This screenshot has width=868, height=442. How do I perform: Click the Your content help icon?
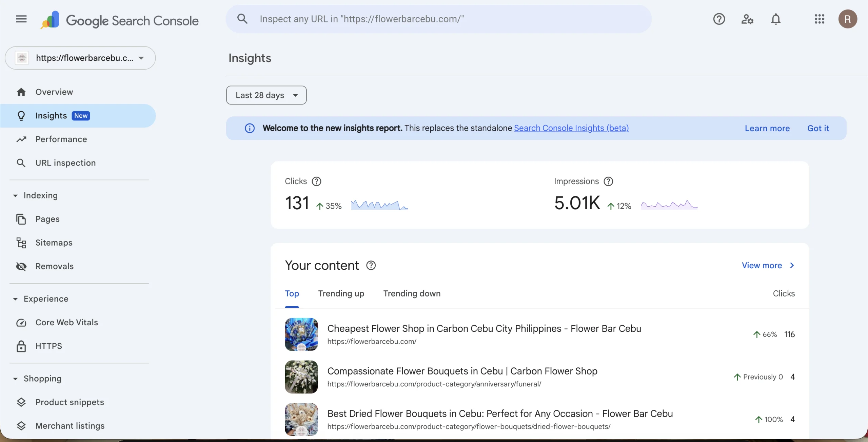tap(371, 266)
